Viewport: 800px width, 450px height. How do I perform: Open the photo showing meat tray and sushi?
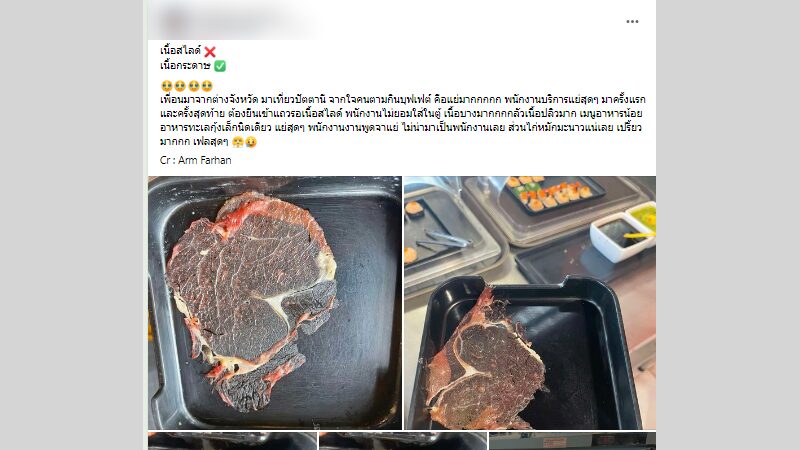click(x=530, y=303)
